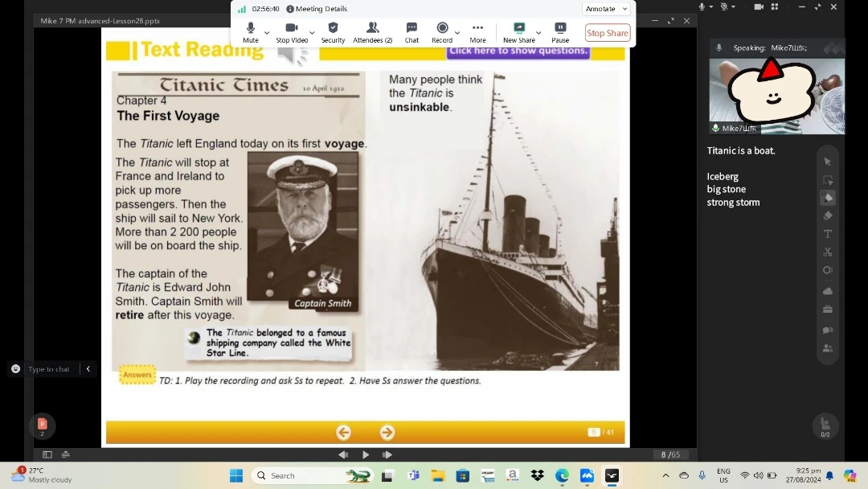Mute the microphone in Zoom toolbar
This screenshot has width=868, height=489.
(x=250, y=33)
